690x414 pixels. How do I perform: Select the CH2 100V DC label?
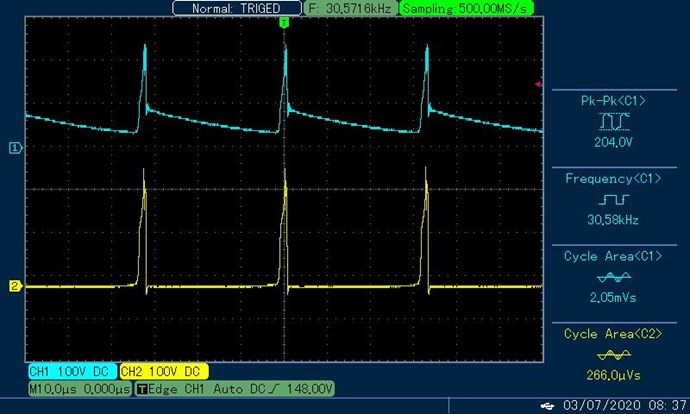coord(164,371)
